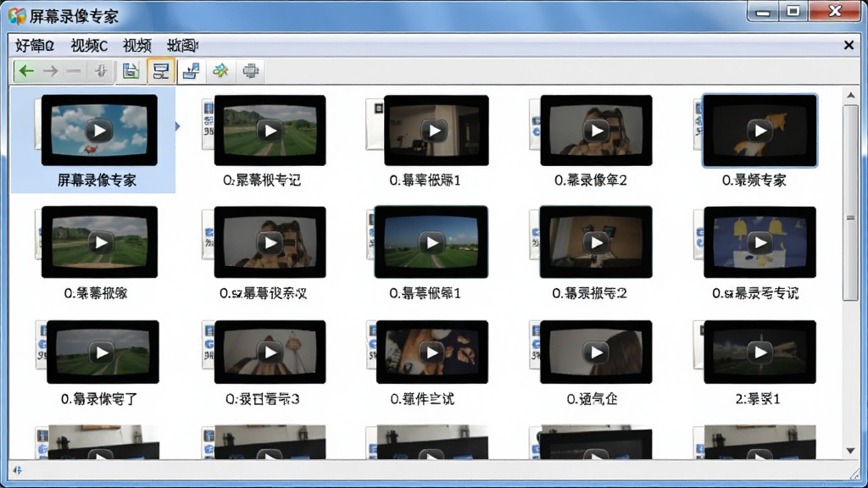Click the scrollbar up arrow
This screenshot has height=488, width=868.
click(851, 96)
